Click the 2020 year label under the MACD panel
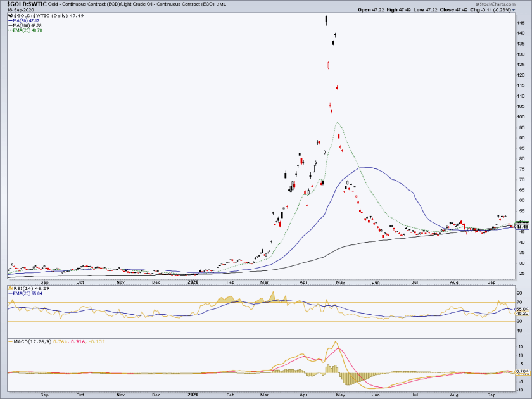Screen dimensions: 532x399 [193, 395]
